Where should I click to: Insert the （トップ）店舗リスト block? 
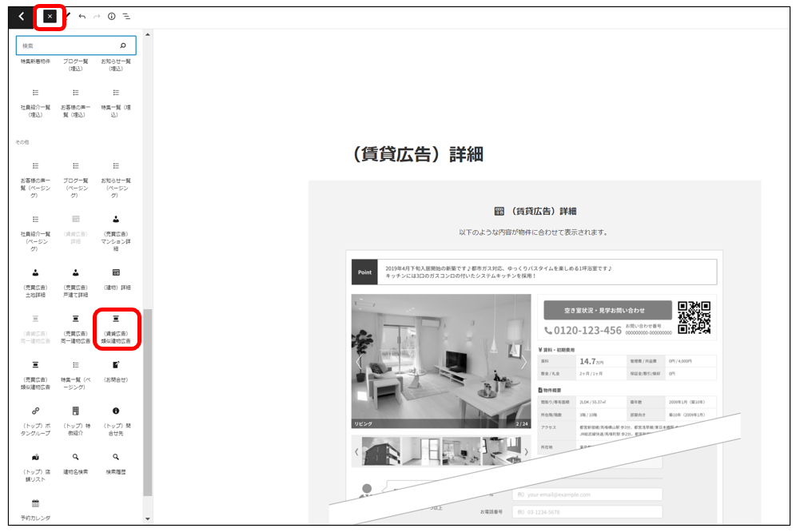point(35,466)
